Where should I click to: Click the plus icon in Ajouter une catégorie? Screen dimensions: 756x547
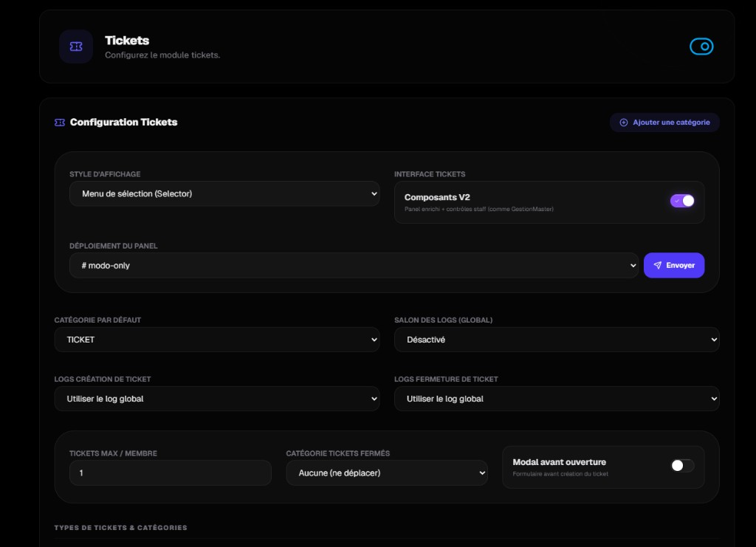tap(623, 123)
